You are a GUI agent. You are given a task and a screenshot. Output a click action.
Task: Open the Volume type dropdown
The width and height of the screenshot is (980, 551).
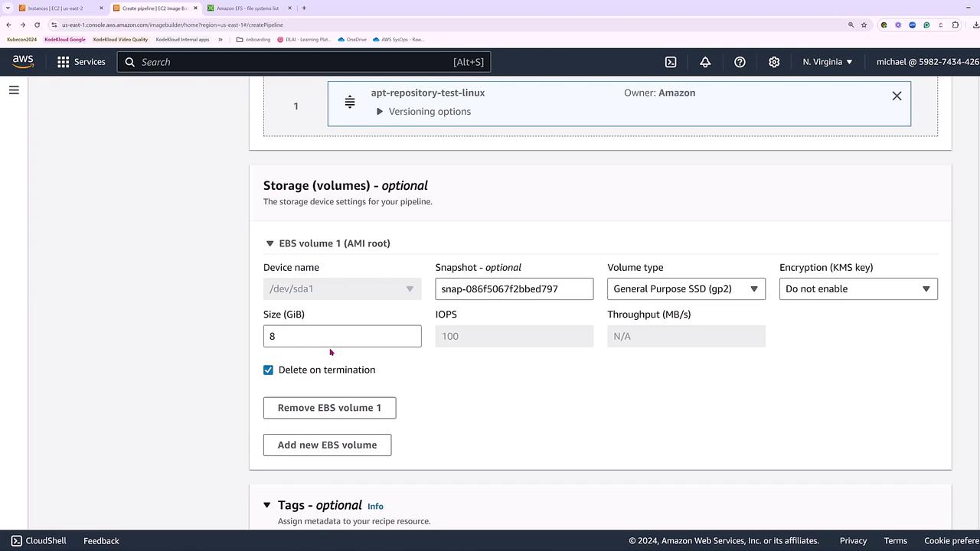point(686,289)
